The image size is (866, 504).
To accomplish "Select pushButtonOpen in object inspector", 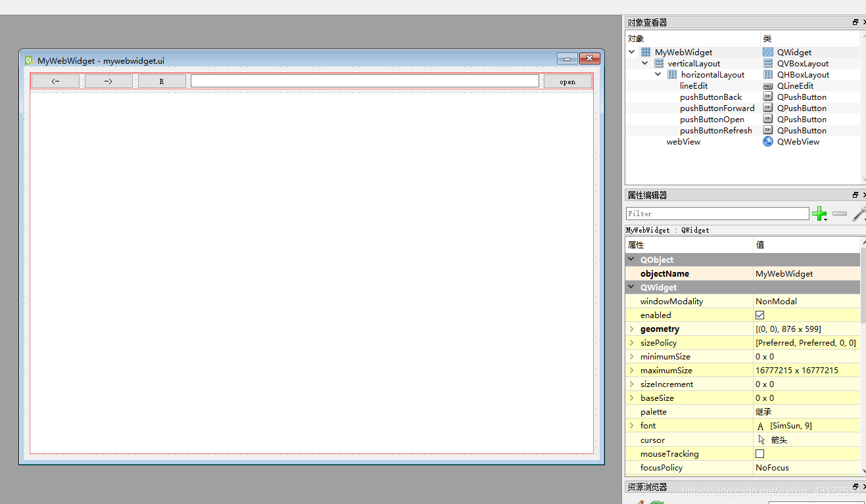I will [x=712, y=119].
